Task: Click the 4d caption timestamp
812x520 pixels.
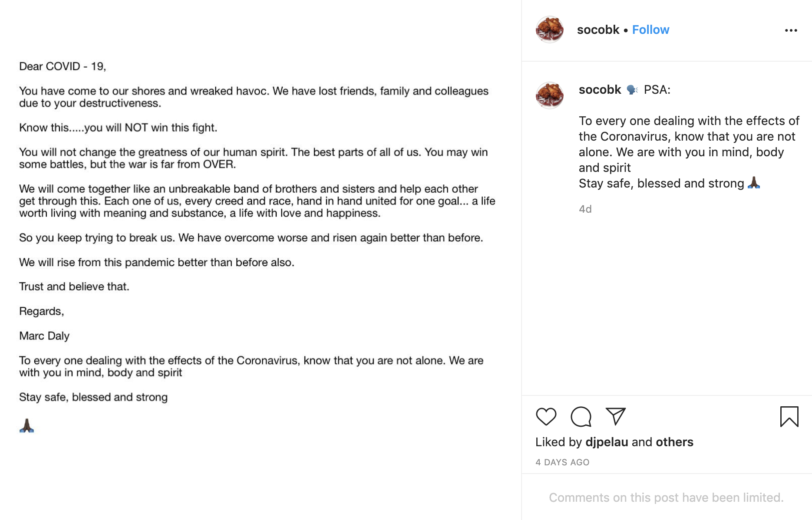Action: pos(585,209)
